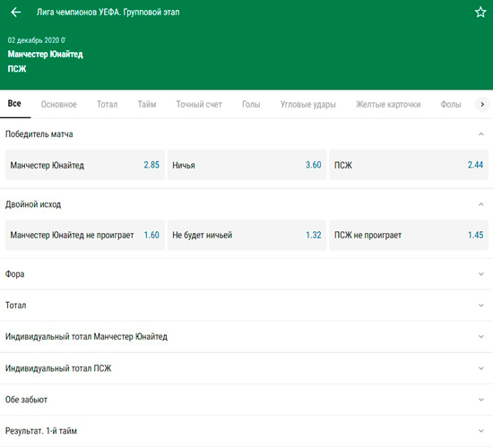Expand the Фора section

pyautogui.click(x=246, y=274)
